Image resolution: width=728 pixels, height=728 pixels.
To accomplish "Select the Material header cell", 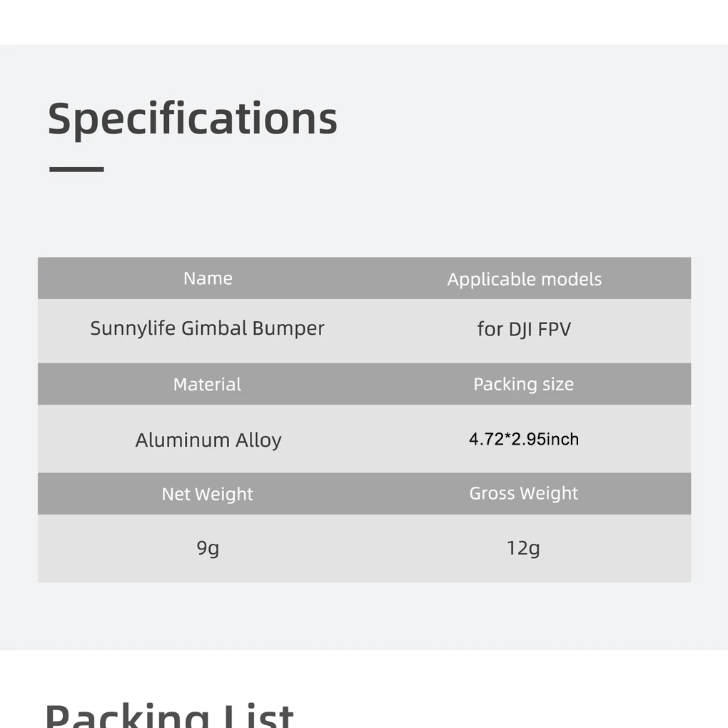I will (207, 384).
